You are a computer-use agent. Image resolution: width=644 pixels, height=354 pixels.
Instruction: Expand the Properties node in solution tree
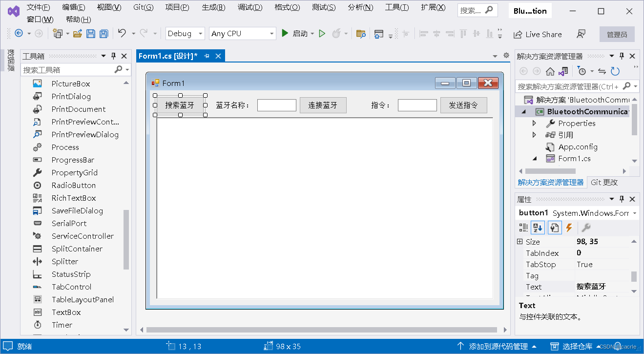click(534, 123)
